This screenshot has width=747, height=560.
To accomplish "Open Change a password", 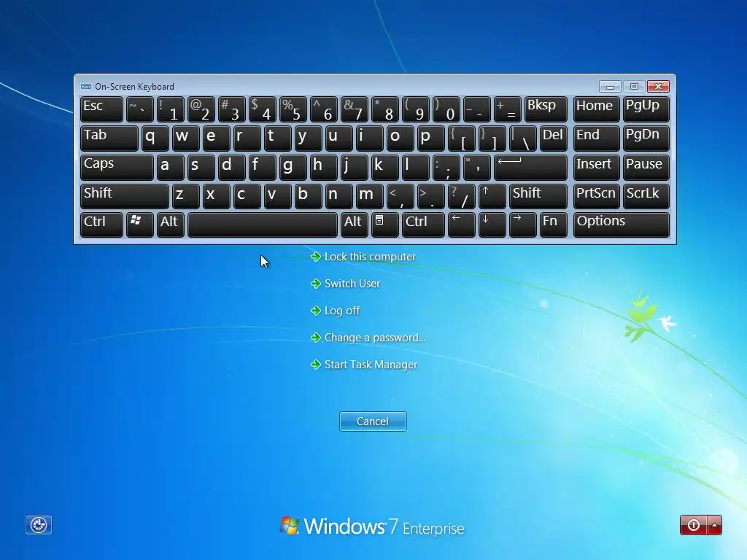I will (375, 338).
